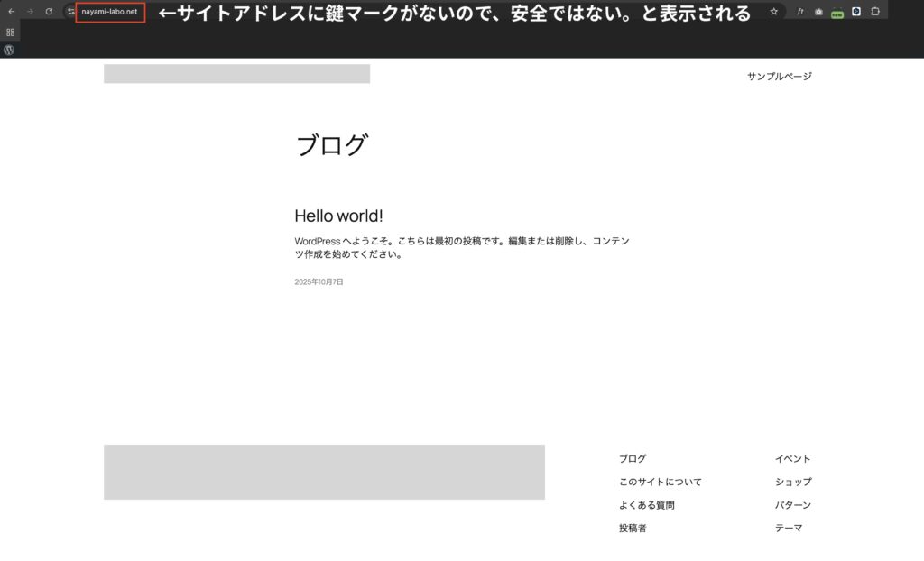Viewport: 924px width, 561px height.
Task: Click the browser back arrow
Action: [11, 12]
